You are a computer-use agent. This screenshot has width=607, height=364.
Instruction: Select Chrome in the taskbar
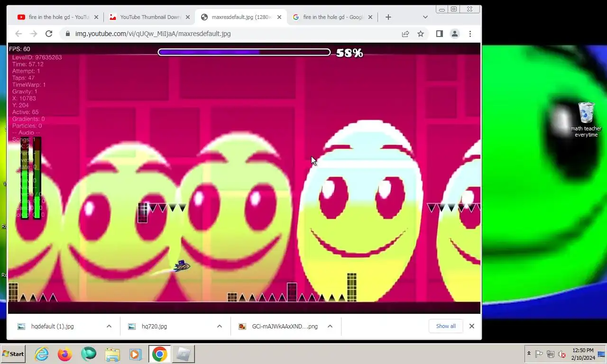(160, 354)
